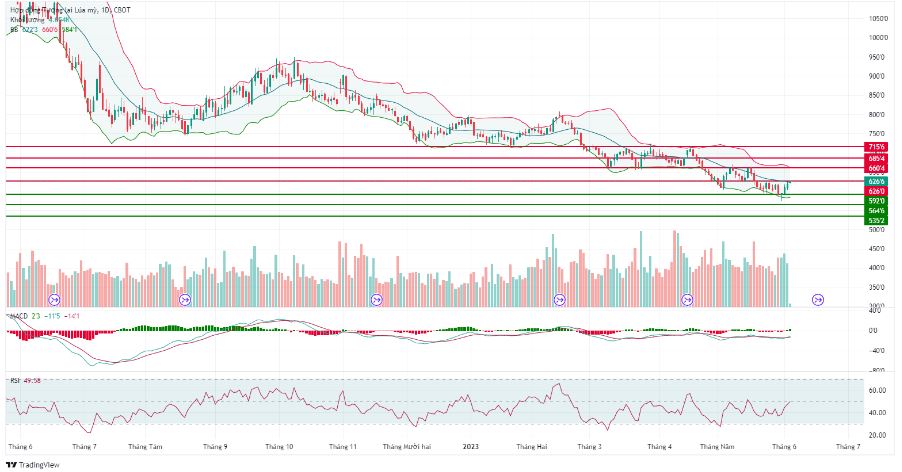Click the Tháng 10 label on the time axis
Screen dimensions: 902x472
(x=279, y=447)
